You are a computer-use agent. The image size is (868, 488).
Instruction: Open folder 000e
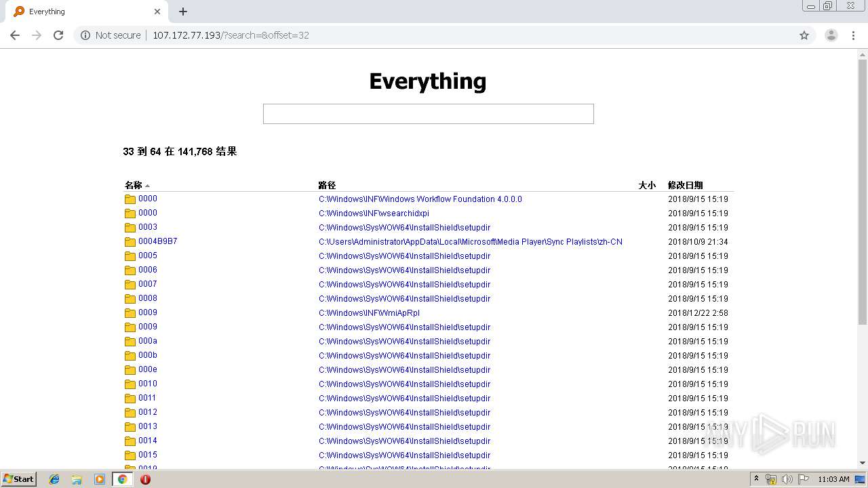pos(148,369)
